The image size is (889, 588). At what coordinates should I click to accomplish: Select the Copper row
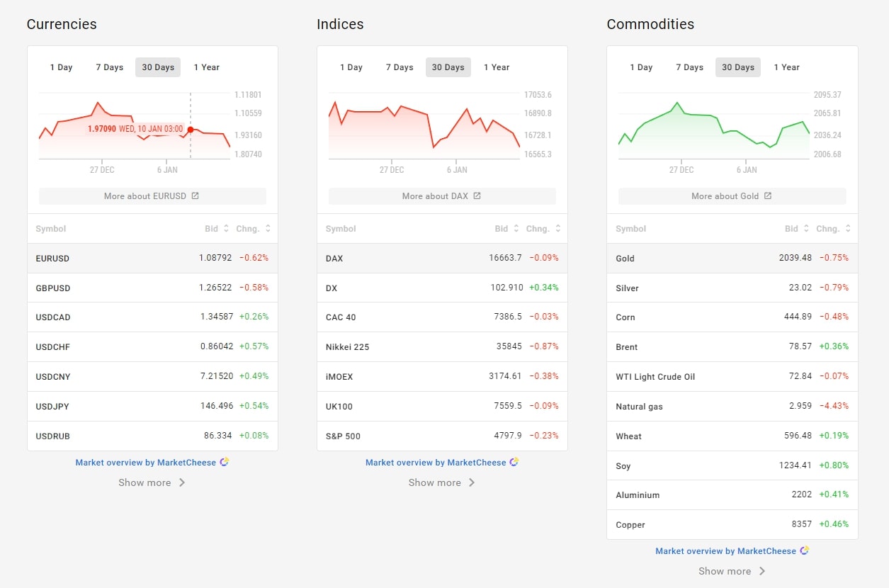coord(732,525)
